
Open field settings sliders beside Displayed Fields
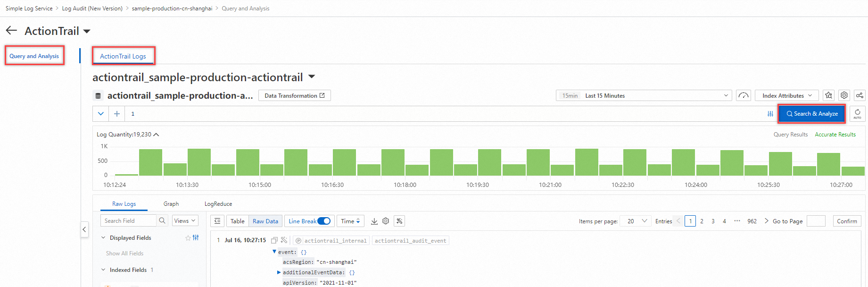pyautogui.click(x=196, y=238)
